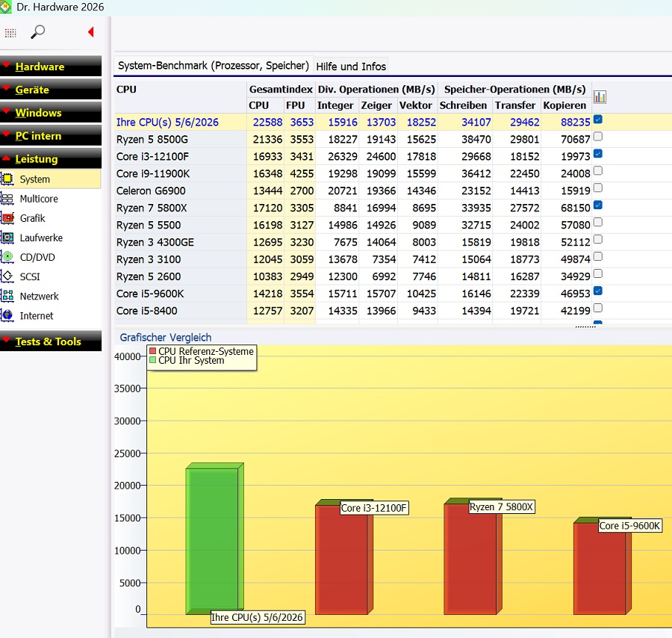Screen dimensions: 672x638
Task: Expand the Hardware sidebar section
Action: pyautogui.click(x=51, y=66)
